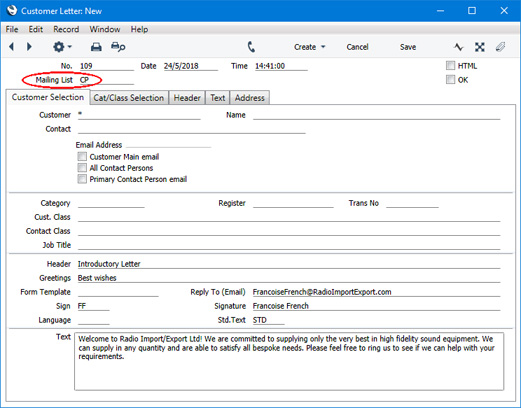Click the Cancel button
Viewport: 521px width, 408px height.
[357, 47]
